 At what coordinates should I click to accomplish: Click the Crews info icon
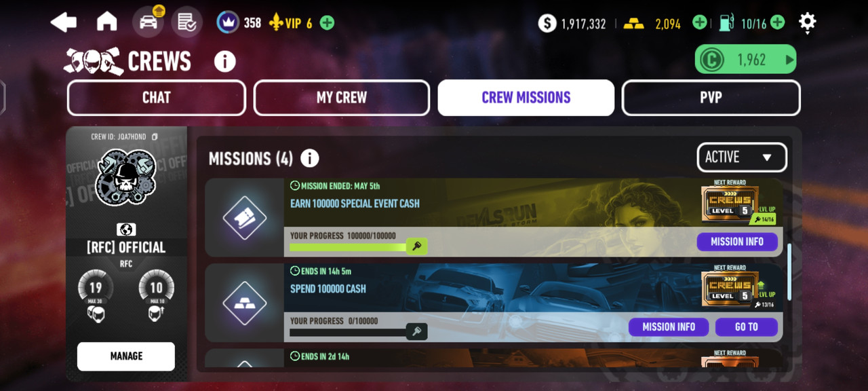click(224, 62)
